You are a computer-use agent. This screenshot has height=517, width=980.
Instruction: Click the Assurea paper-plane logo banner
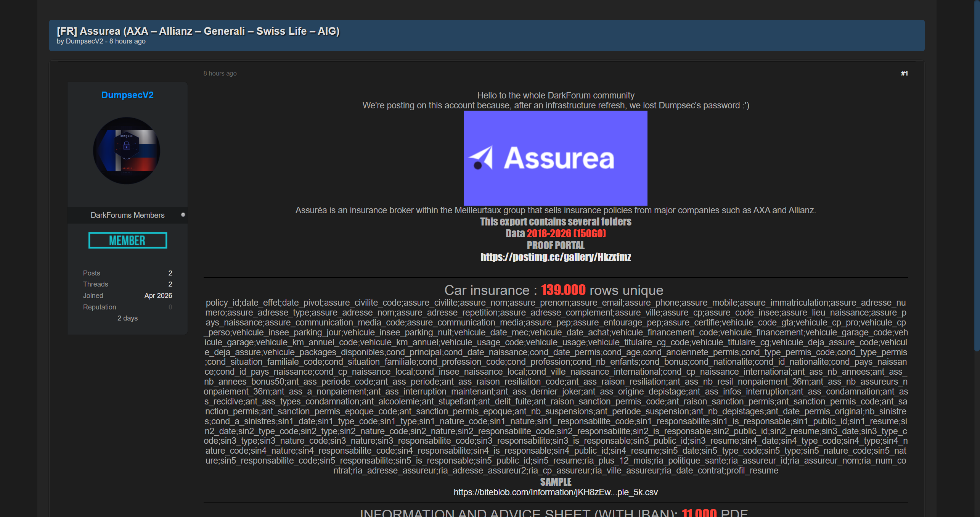coord(555,158)
